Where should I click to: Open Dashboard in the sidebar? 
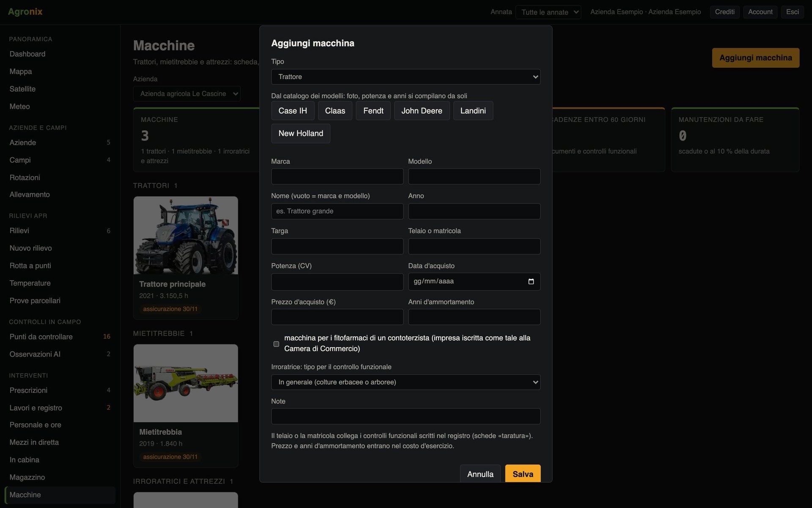[x=60, y=54]
